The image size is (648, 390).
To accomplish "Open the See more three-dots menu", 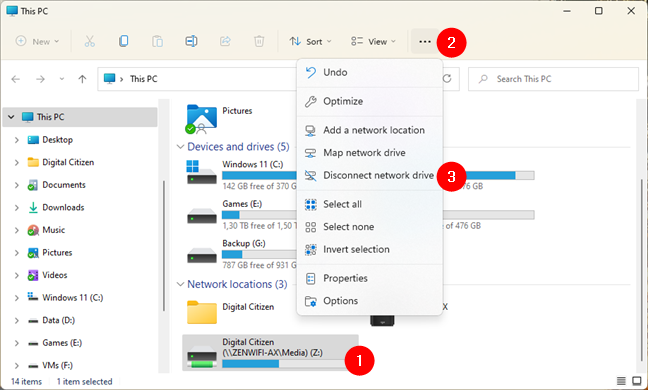I will [x=425, y=41].
